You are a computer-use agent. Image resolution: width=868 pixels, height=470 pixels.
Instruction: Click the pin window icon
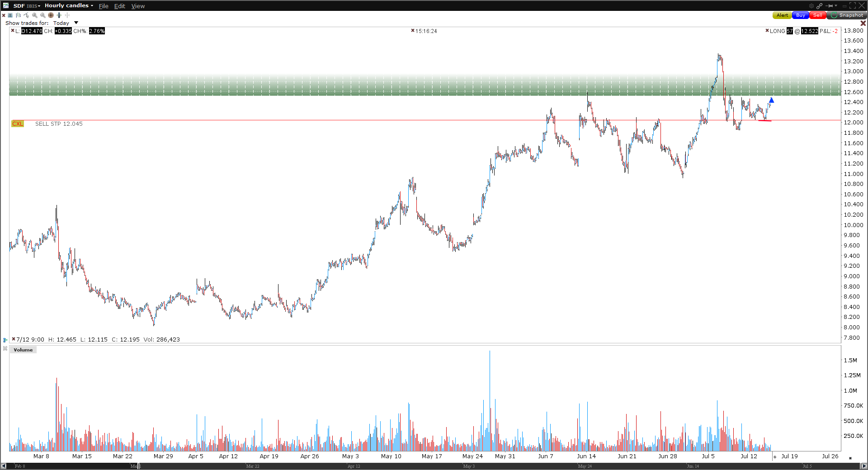coord(829,6)
